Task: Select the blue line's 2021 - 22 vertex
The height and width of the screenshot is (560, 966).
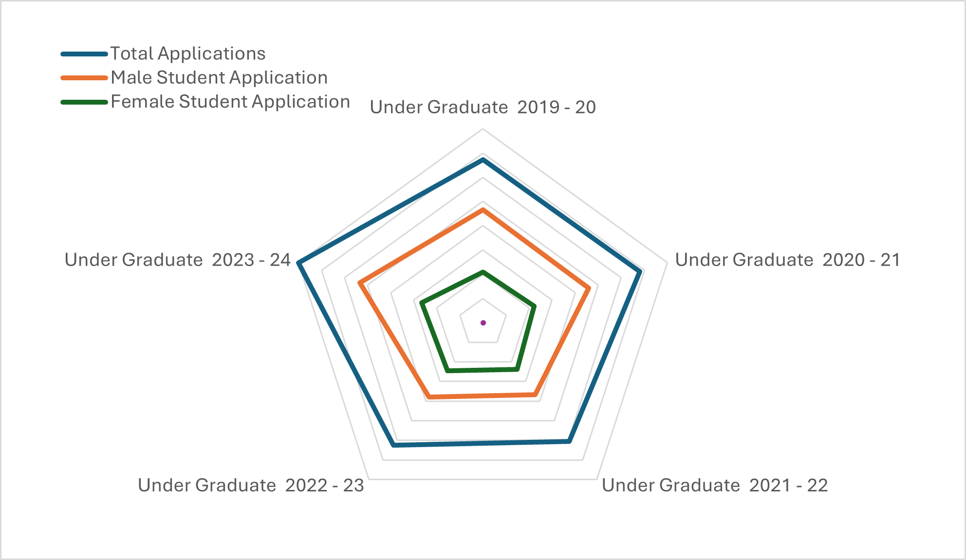Action: coord(569,441)
